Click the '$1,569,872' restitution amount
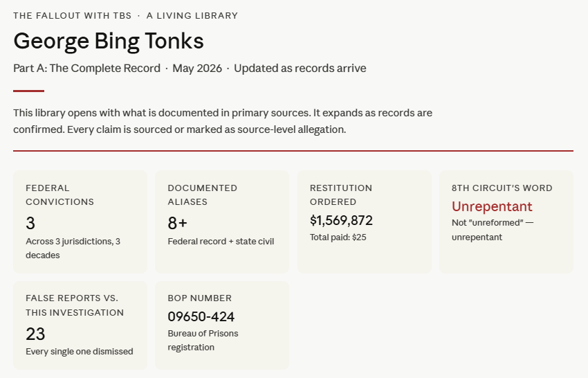The width and height of the screenshot is (588, 378). point(341,220)
